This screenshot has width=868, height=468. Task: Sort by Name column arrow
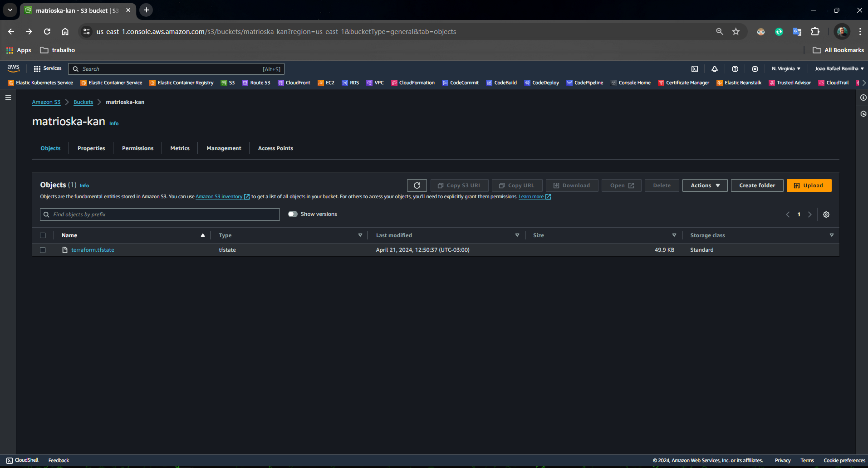pyautogui.click(x=203, y=235)
